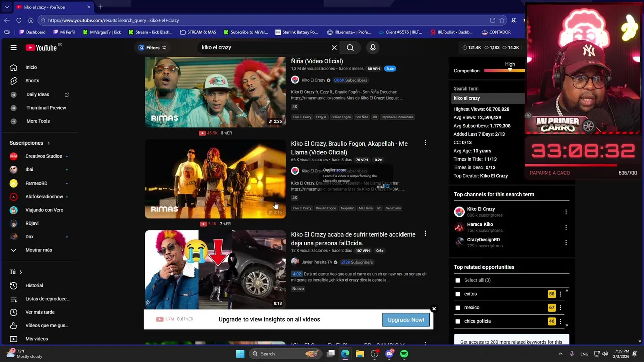Click the Upgrade Now! button
This screenshot has height=362, width=644.
coord(406,320)
